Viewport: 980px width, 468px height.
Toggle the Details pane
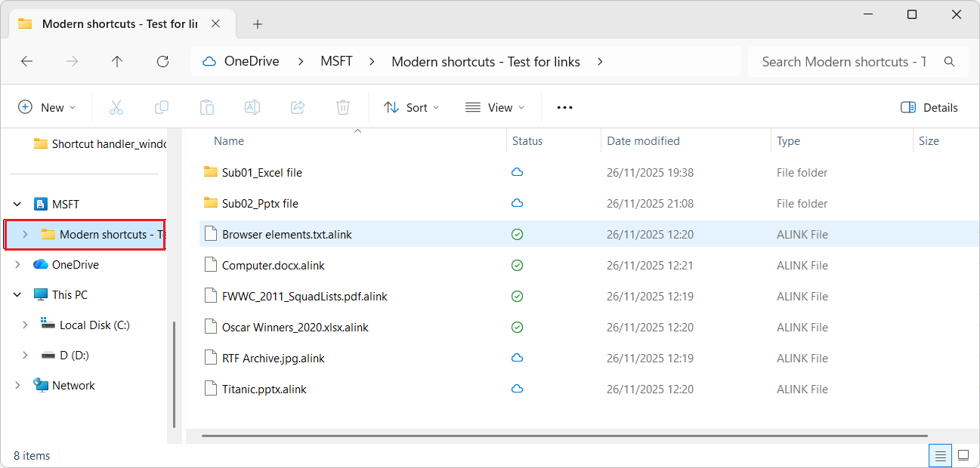point(929,107)
